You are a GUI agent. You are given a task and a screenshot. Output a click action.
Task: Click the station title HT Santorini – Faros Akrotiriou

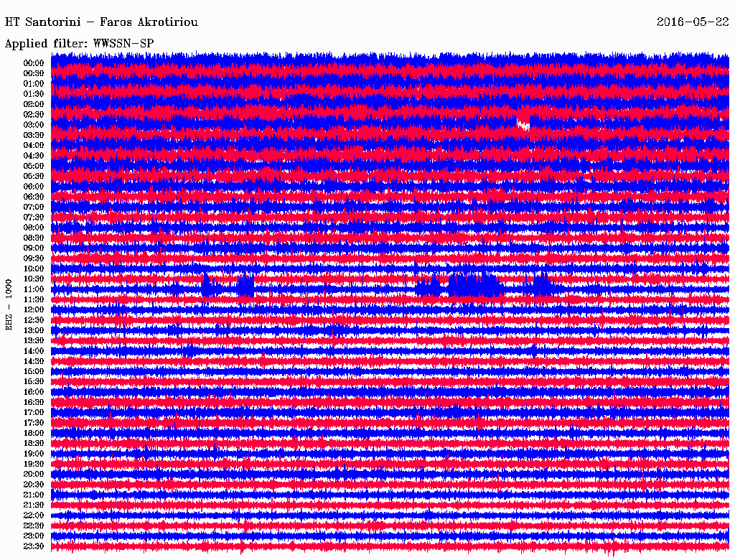101,22
